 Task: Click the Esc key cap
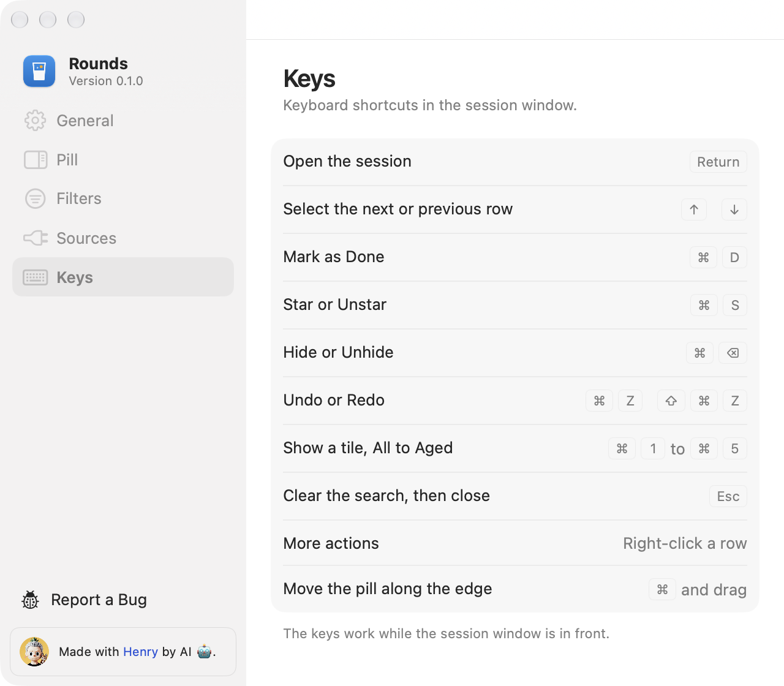click(x=728, y=496)
